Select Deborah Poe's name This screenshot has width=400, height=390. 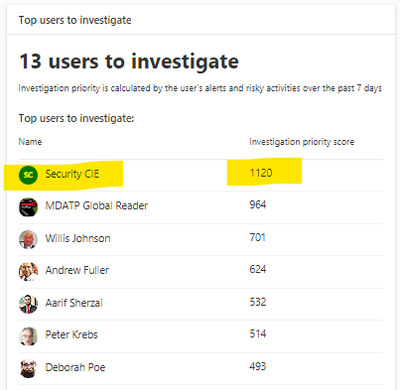(75, 367)
